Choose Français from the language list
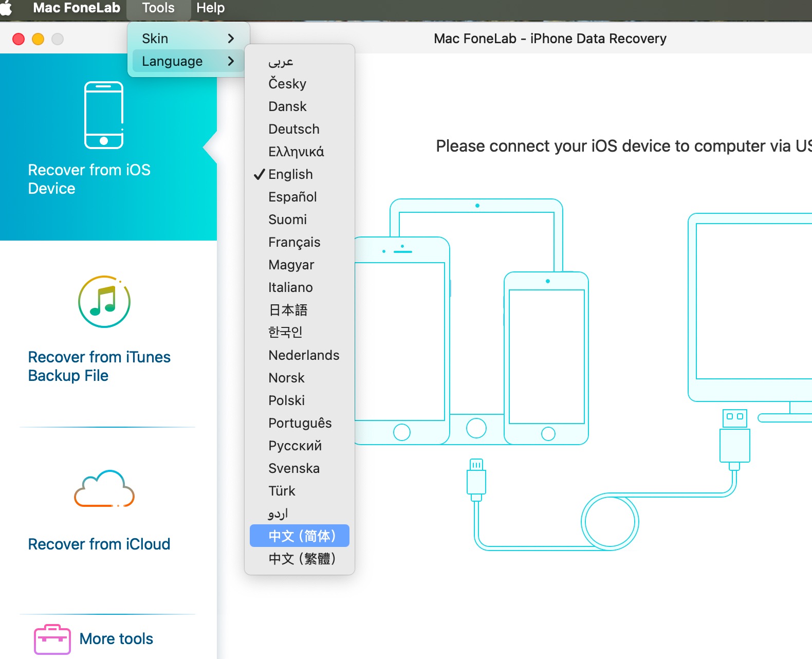Image resolution: width=812 pixels, height=659 pixels. point(294,242)
